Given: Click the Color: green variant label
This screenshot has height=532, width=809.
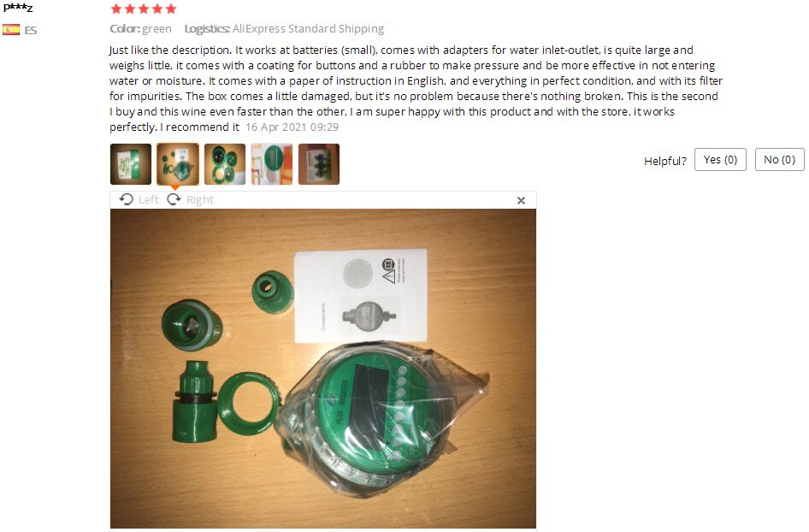Looking at the screenshot, I should [140, 29].
